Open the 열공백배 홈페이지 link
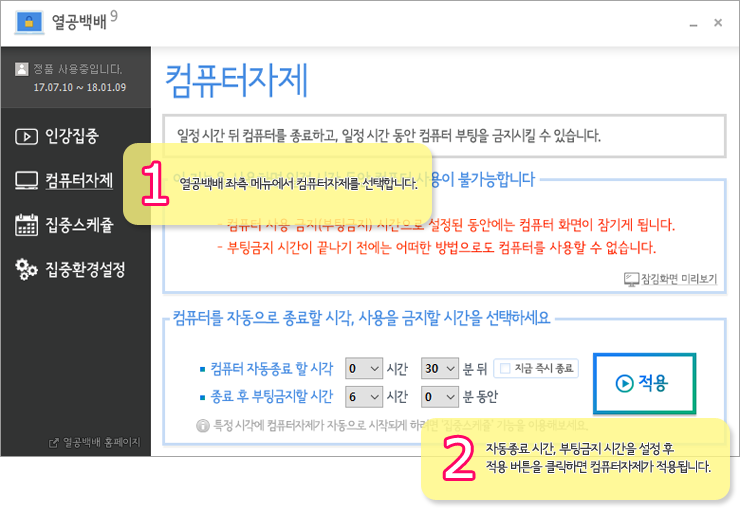740x510 pixels. pos(101,443)
